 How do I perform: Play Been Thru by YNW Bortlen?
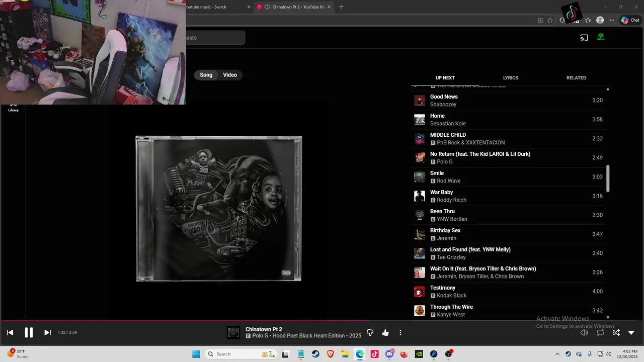tap(508, 215)
